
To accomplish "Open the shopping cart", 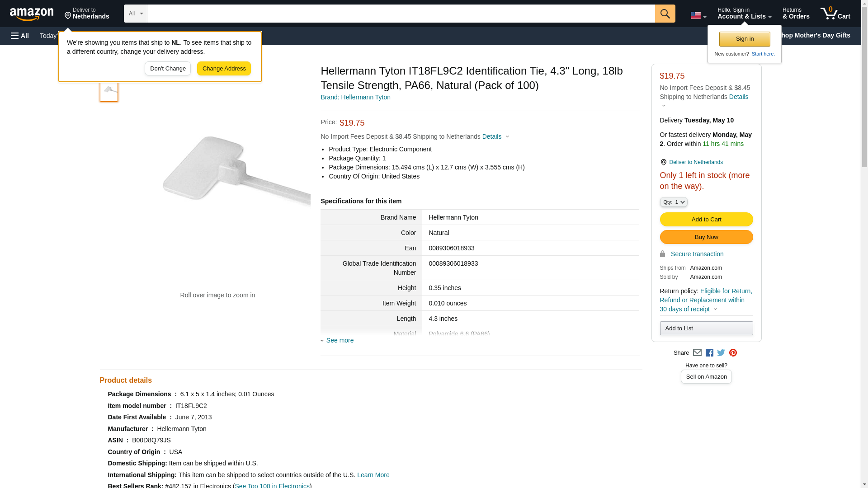I will click(x=835, y=14).
